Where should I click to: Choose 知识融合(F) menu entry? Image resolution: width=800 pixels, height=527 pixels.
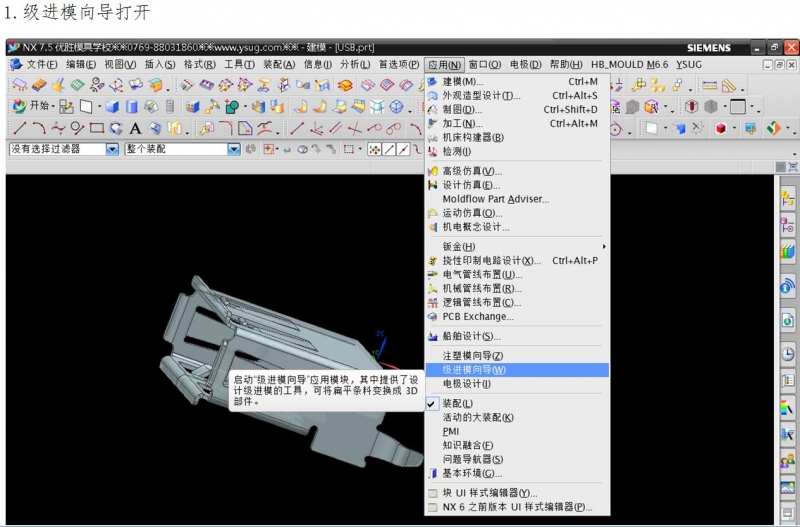(x=517, y=445)
